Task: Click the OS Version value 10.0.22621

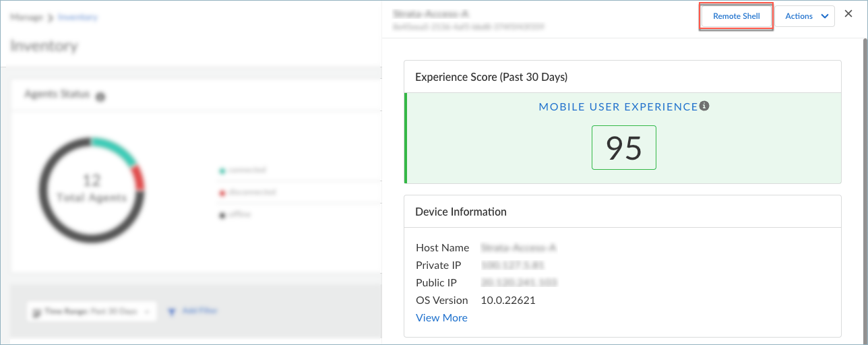Action: 507,301
